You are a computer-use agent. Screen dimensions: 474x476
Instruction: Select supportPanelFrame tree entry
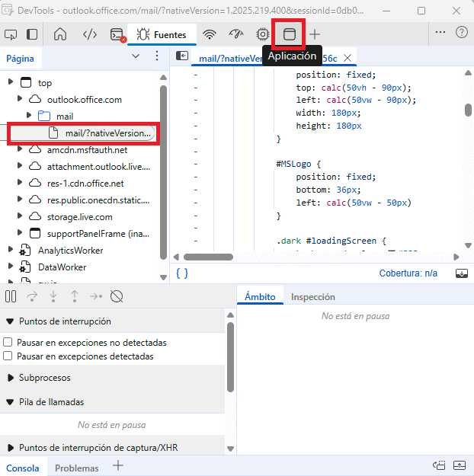tap(98, 234)
